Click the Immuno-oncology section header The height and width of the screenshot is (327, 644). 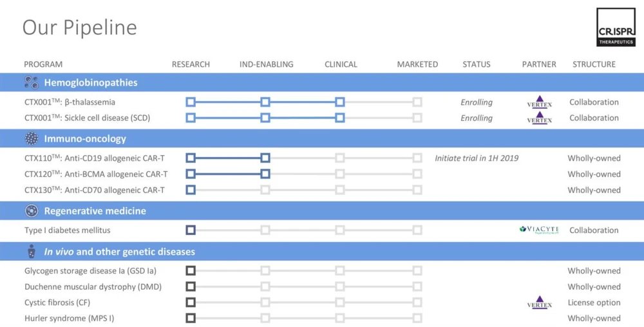pyautogui.click(x=85, y=138)
